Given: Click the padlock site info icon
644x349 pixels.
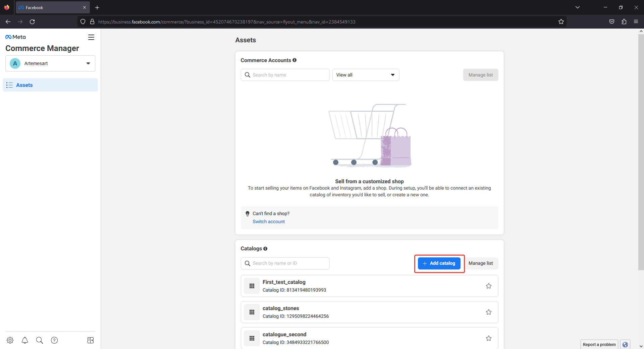Looking at the screenshot, I should [92, 22].
